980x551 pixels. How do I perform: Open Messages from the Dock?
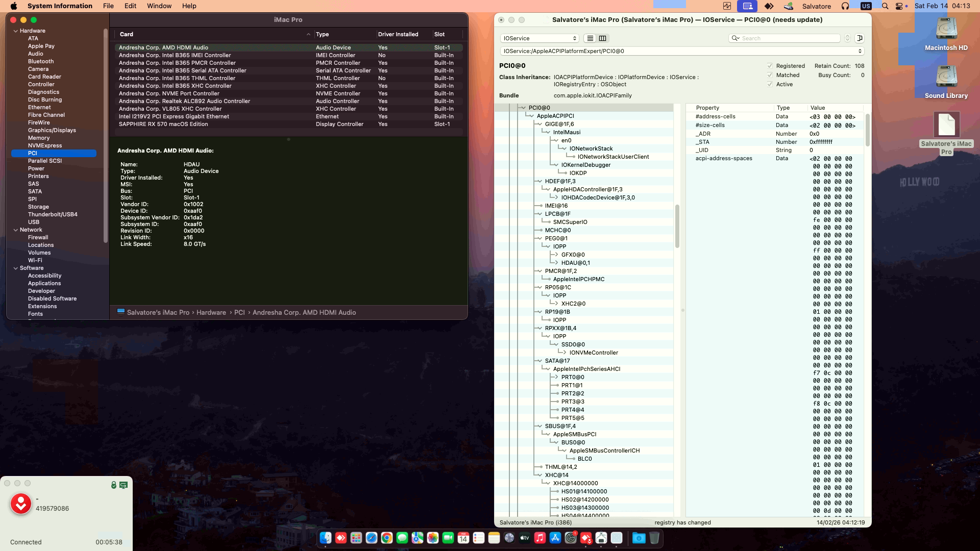(x=402, y=538)
